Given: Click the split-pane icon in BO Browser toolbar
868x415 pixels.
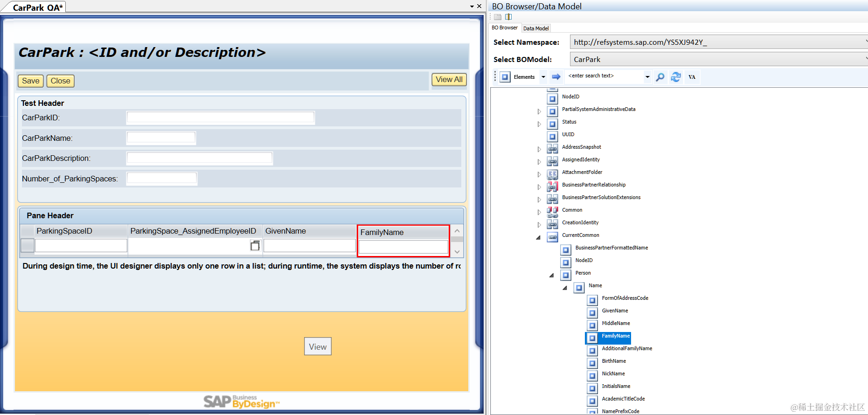Looking at the screenshot, I should point(508,17).
